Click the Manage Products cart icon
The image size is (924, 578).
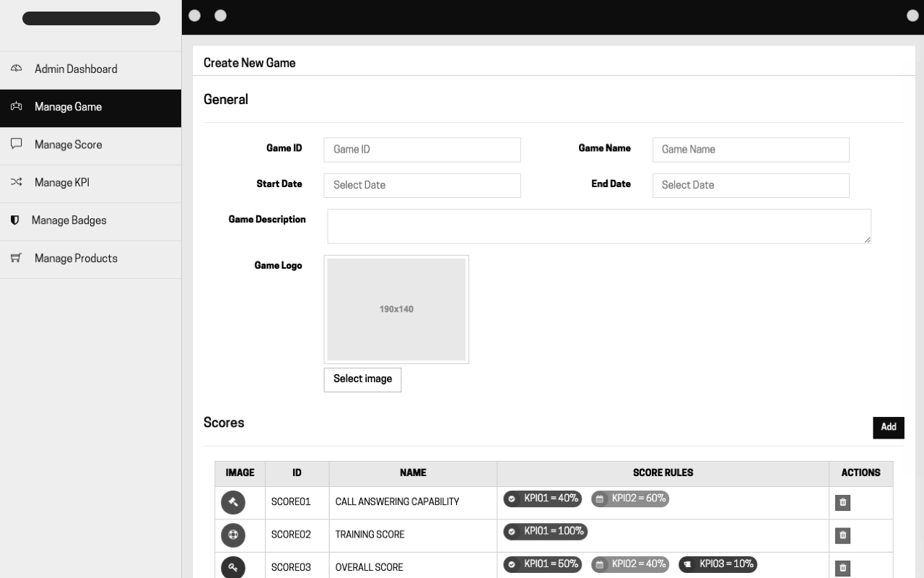16,258
